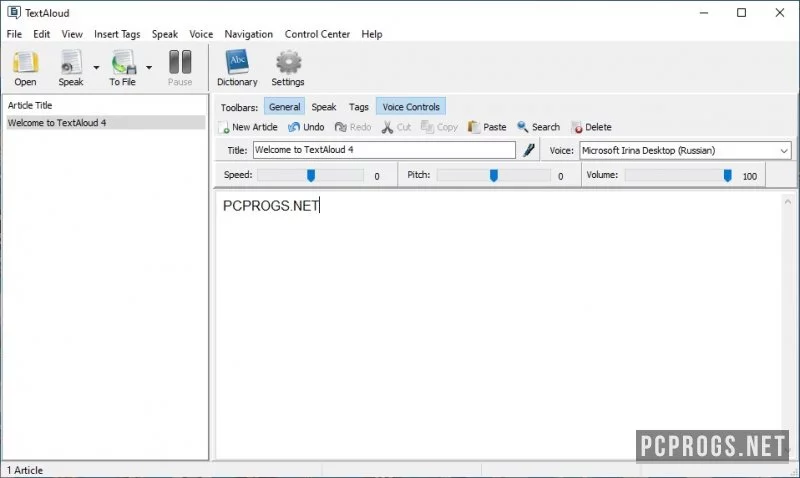This screenshot has height=478, width=800.
Task: Open the View menu
Action: click(x=72, y=34)
